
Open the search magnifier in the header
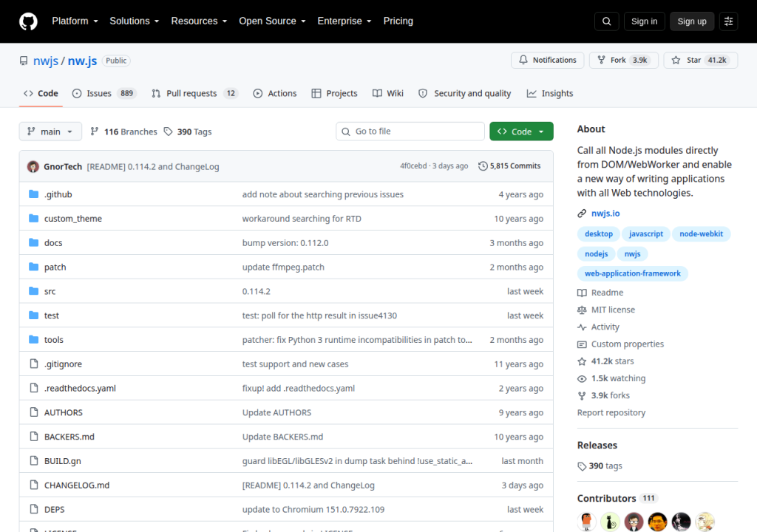(x=606, y=21)
